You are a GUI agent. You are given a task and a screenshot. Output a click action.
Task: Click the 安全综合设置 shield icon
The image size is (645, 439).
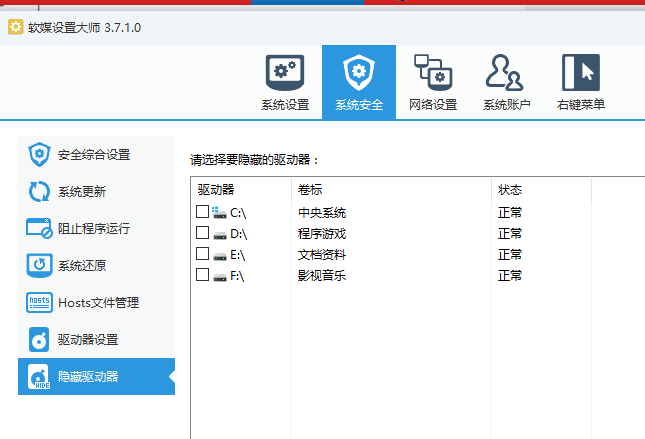coord(39,155)
